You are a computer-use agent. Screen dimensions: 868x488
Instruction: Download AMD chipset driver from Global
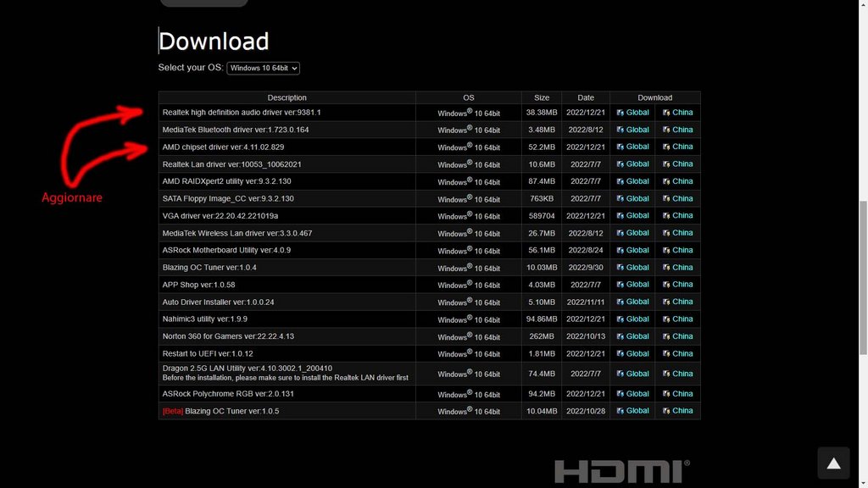pos(632,147)
